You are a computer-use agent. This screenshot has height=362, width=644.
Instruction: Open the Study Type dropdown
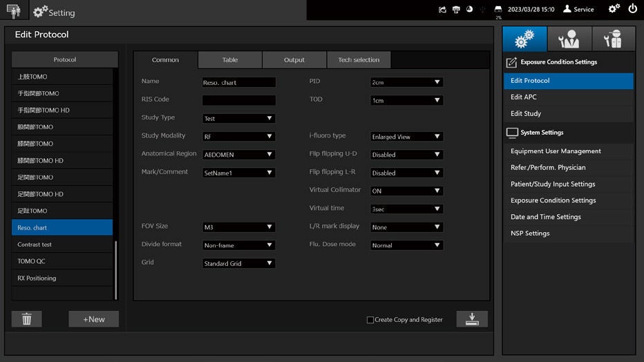[x=238, y=118]
